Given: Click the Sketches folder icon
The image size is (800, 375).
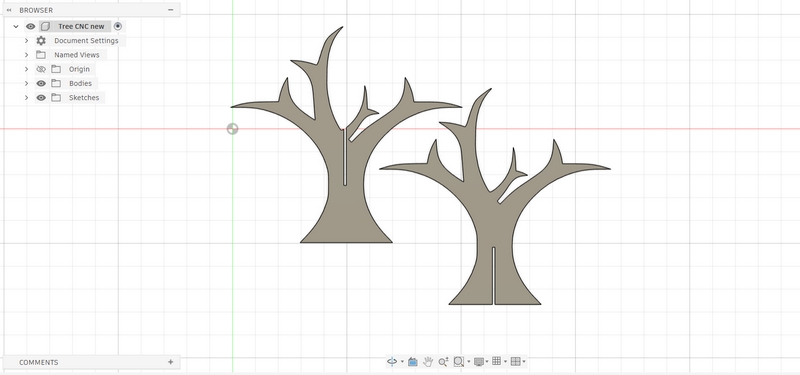Looking at the screenshot, I should pos(56,98).
